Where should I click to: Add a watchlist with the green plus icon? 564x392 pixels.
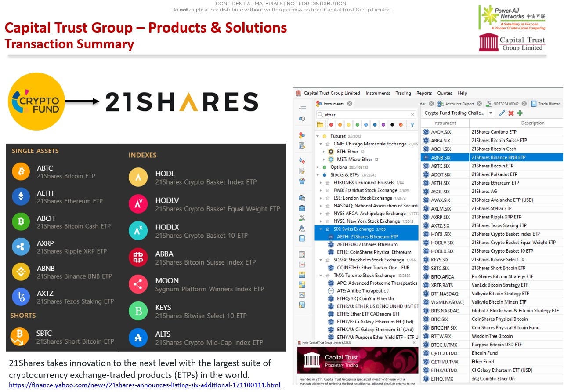coord(520,113)
